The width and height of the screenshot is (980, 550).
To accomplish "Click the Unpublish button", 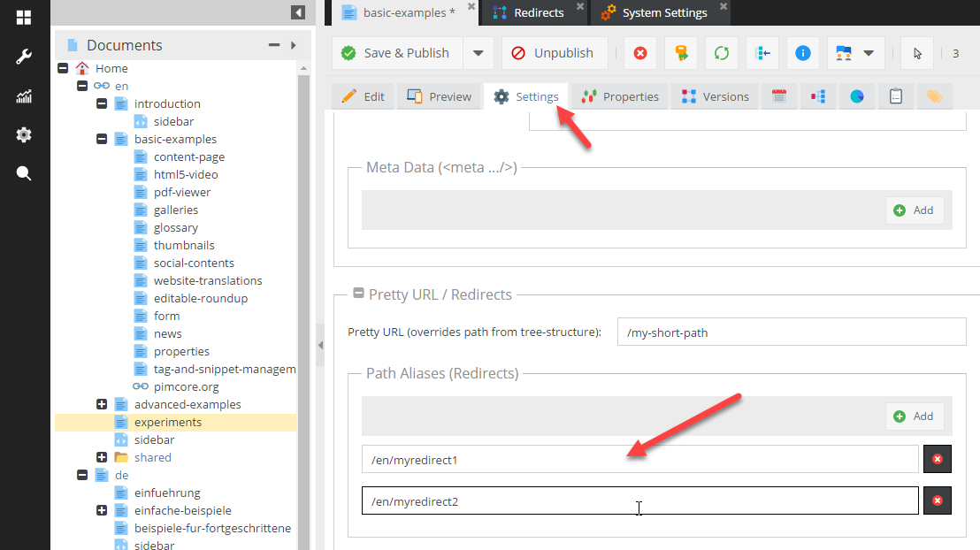I will (554, 53).
